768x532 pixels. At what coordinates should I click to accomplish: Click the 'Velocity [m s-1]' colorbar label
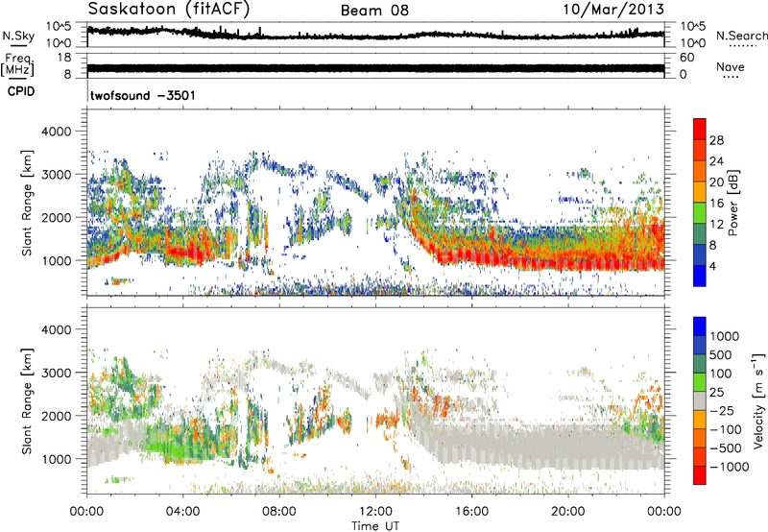coord(758,400)
